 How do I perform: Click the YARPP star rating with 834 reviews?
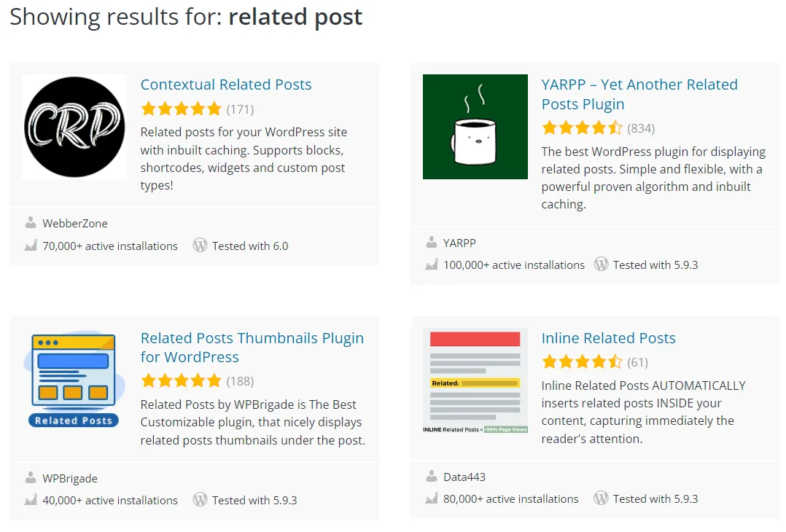[x=582, y=128]
